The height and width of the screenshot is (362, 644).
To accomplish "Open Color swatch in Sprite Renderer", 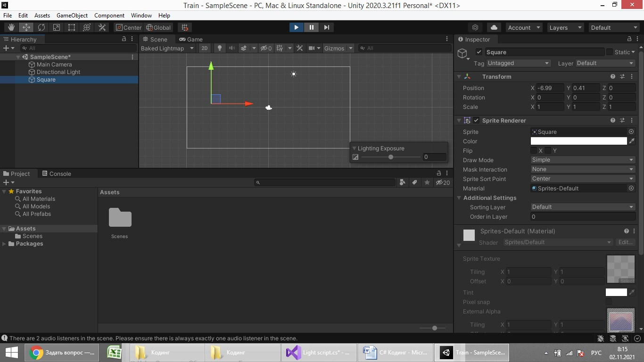I will coord(579,141).
